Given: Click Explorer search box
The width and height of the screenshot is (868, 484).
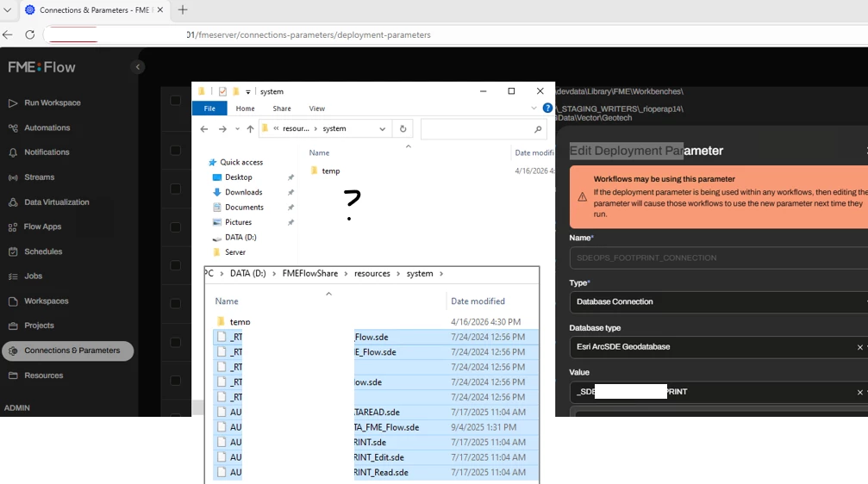Looking at the screenshot, I should point(483,129).
